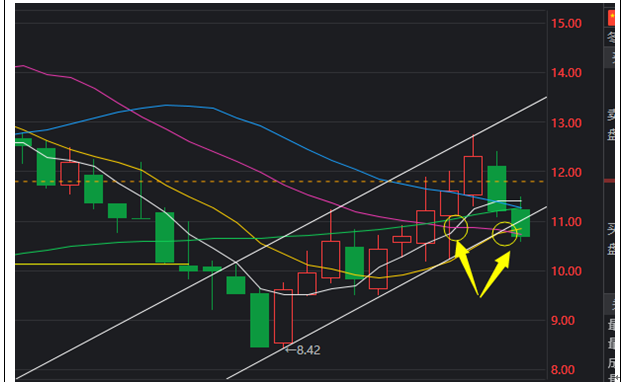Click the 15.00 price axis label
626x382 pixels.
[x=567, y=23]
